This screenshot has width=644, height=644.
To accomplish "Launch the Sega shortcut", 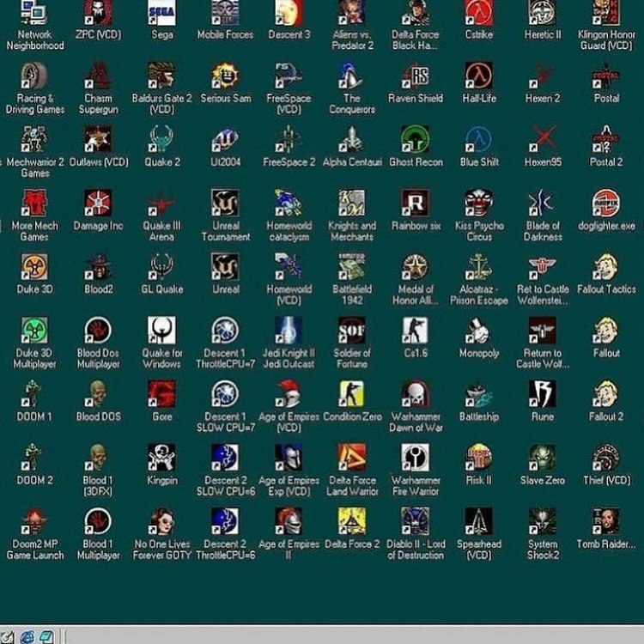I will (x=161, y=12).
